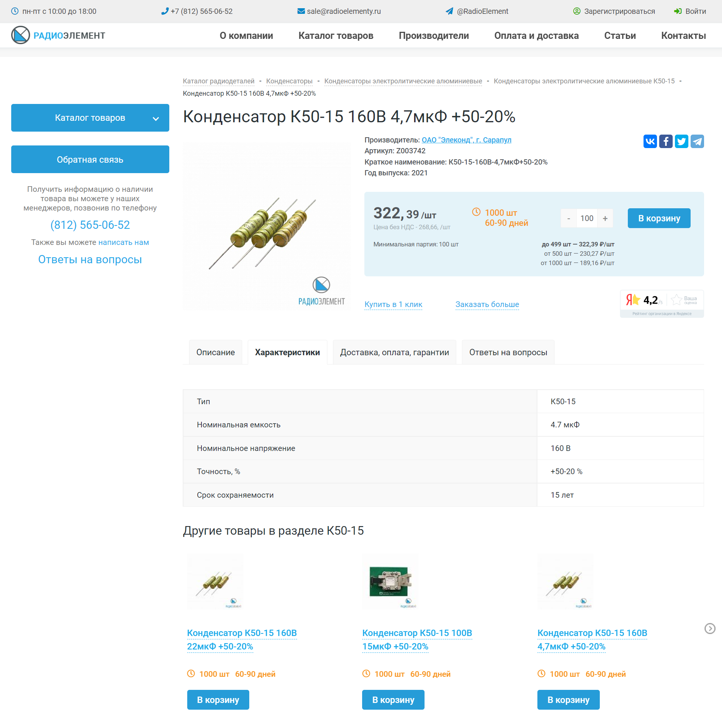Click the login arrow icon near Войти
Viewport: 722px width, 728px height.
(678, 11)
